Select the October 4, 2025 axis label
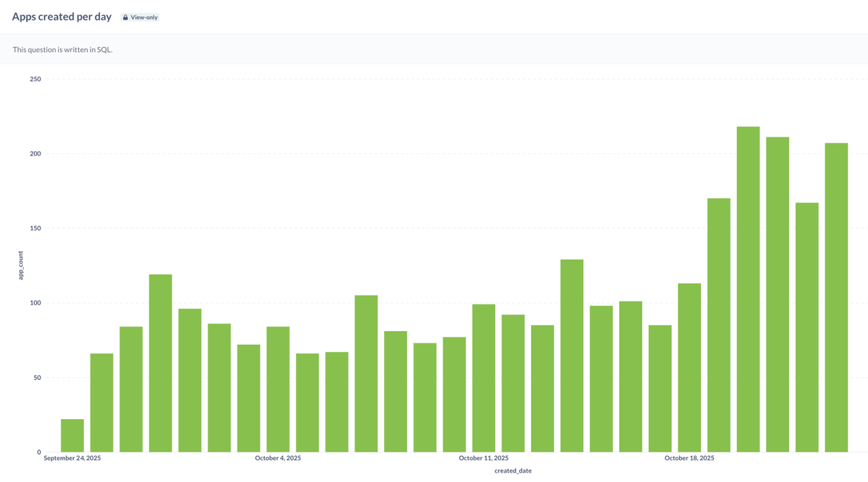 click(x=277, y=457)
